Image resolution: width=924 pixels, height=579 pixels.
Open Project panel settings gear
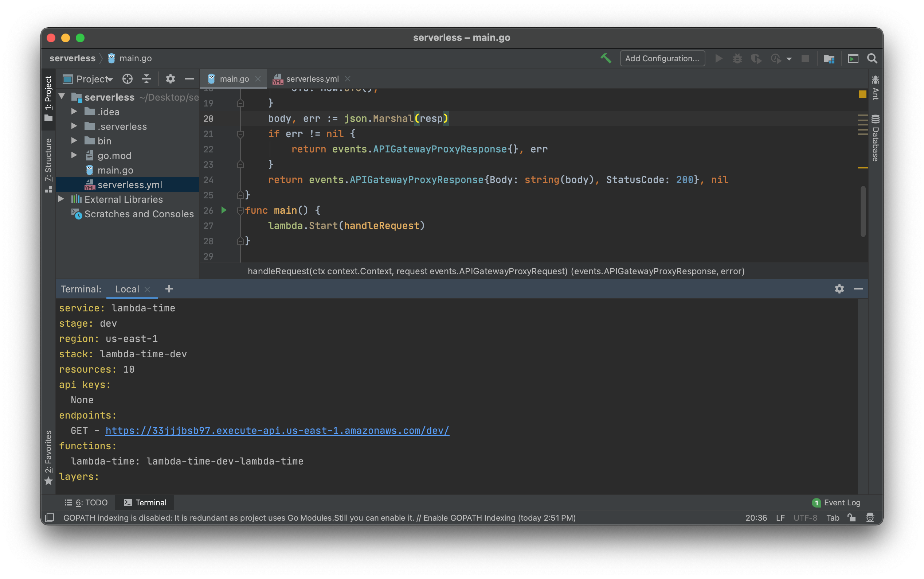(170, 79)
